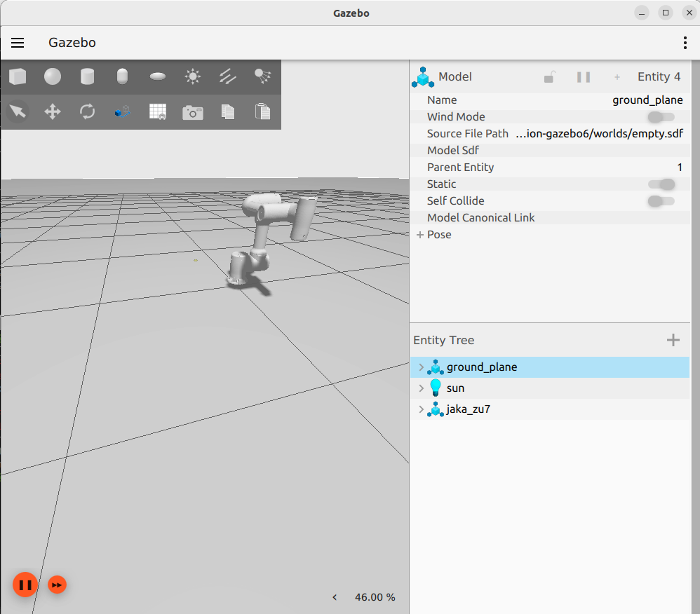This screenshot has width=700, height=614.
Task: Select the translate mode tool
Action: [x=53, y=111]
